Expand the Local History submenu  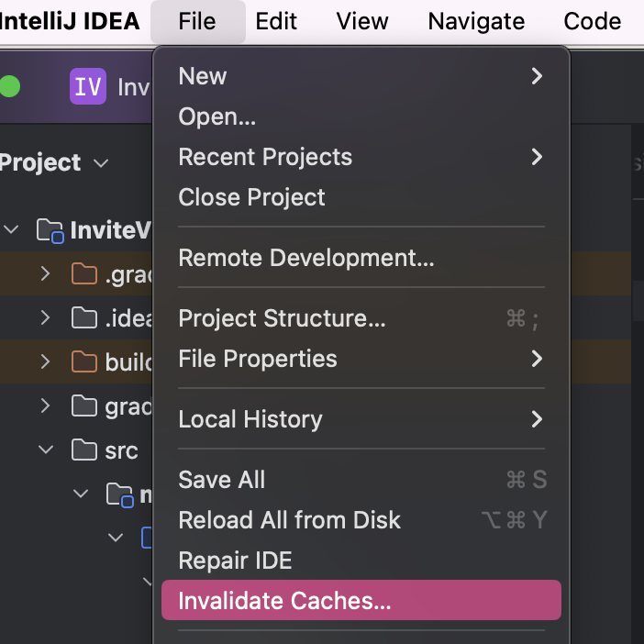(250, 419)
